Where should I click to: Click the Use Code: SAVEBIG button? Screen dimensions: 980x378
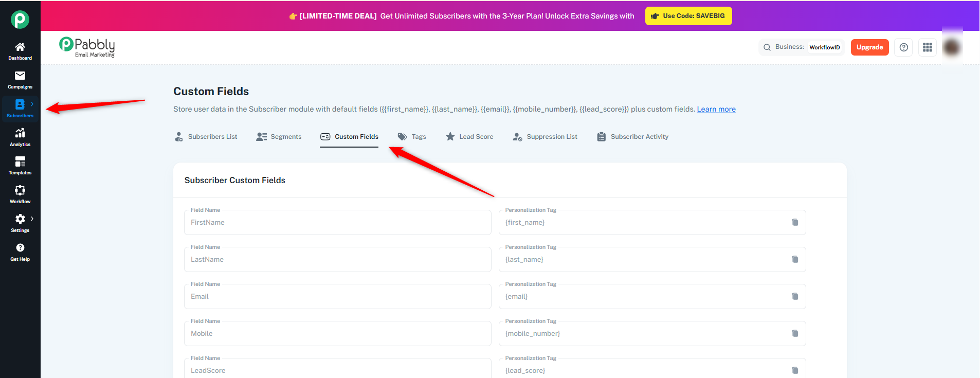coord(688,16)
